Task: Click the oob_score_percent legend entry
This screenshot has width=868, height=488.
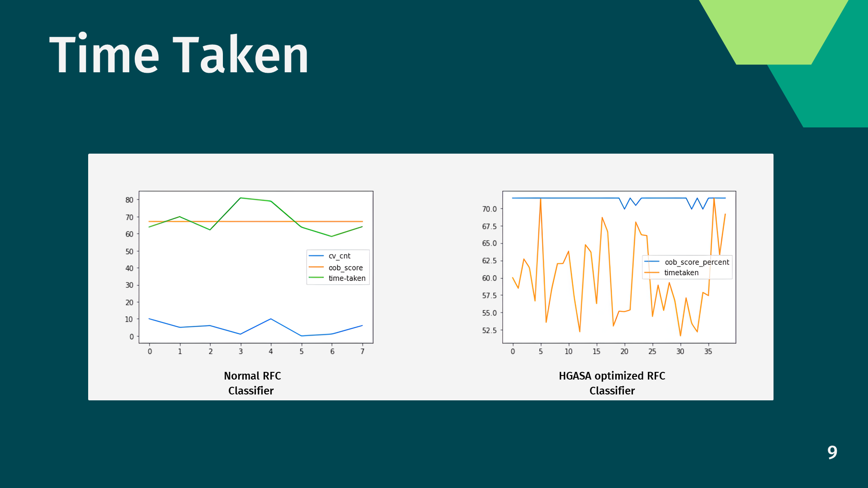Action: click(x=697, y=262)
